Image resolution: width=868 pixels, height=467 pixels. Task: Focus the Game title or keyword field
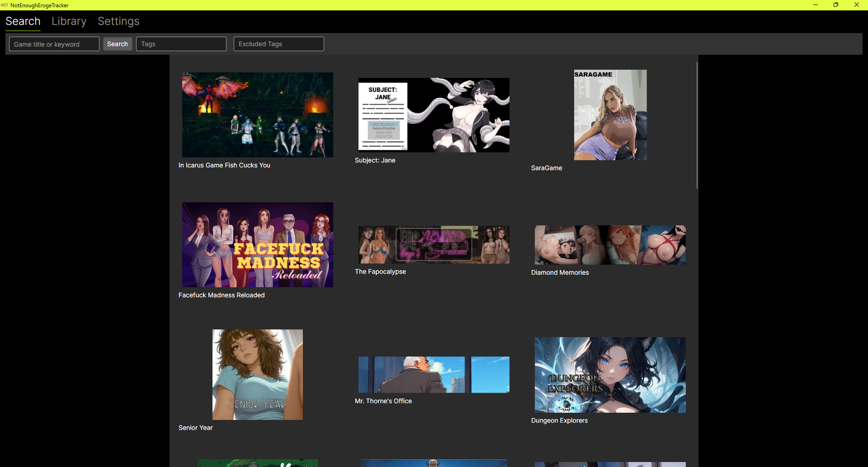pyautogui.click(x=54, y=44)
